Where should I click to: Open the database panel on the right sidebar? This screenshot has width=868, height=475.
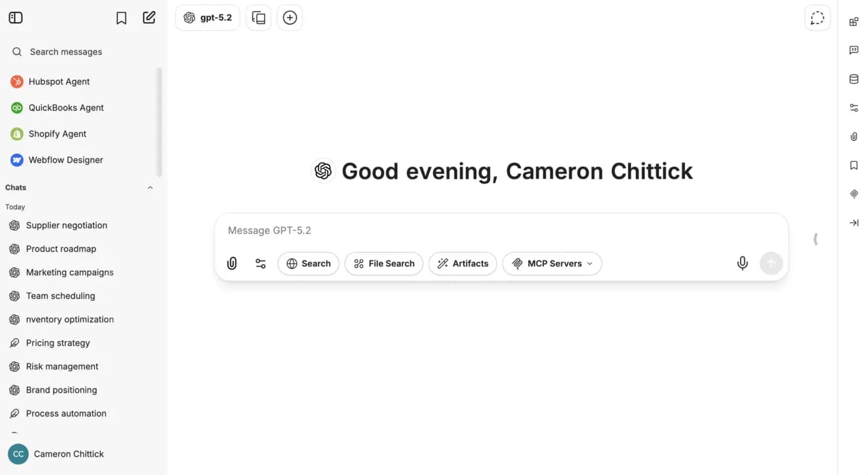(854, 79)
